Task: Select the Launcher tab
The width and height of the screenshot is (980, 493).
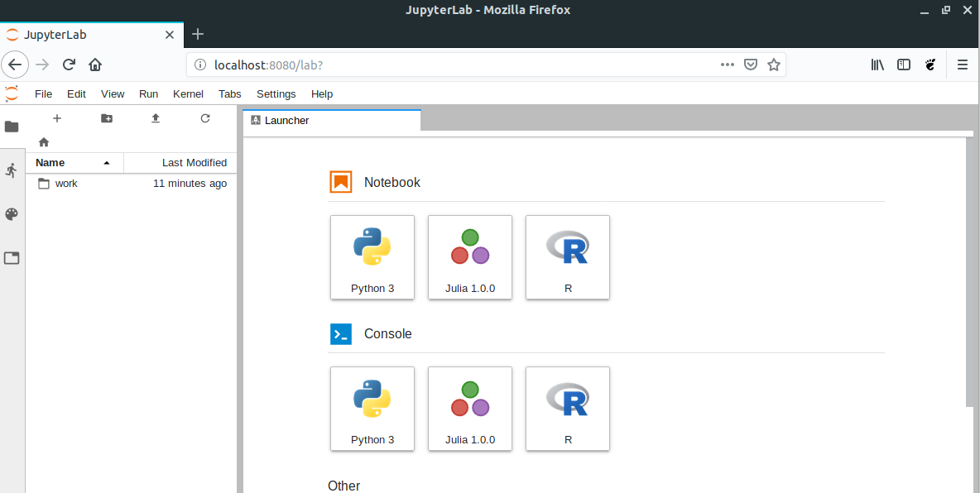Action: [x=332, y=121]
